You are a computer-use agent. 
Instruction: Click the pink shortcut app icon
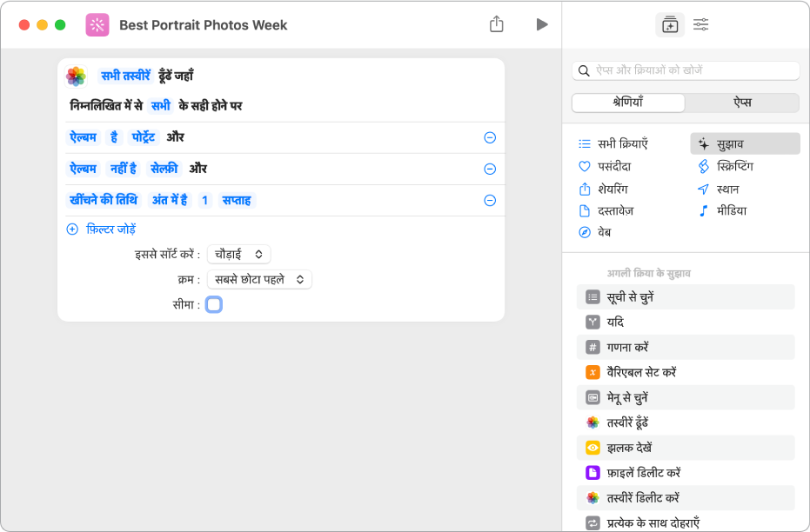tap(97, 25)
